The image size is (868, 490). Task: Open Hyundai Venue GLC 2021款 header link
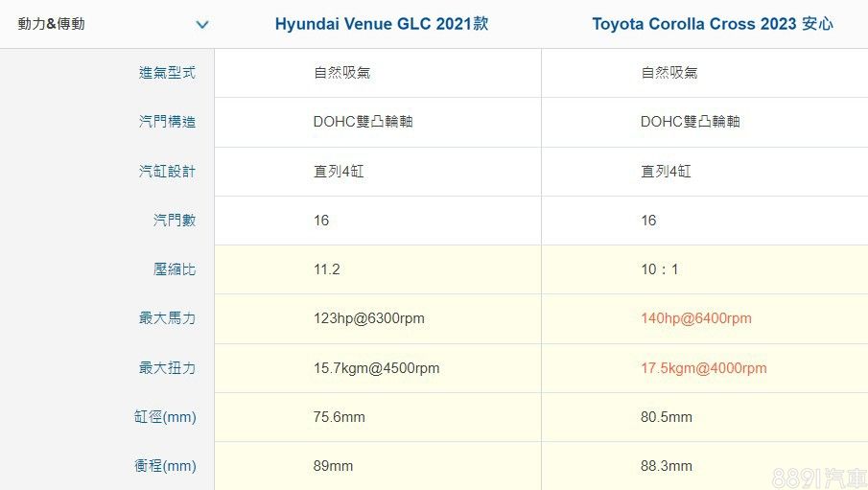(x=381, y=24)
